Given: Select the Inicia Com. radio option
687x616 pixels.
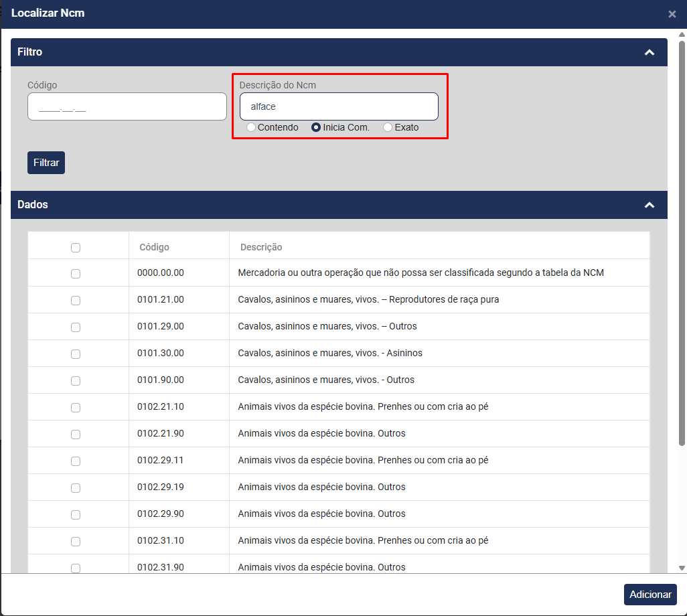Looking at the screenshot, I should click(316, 127).
